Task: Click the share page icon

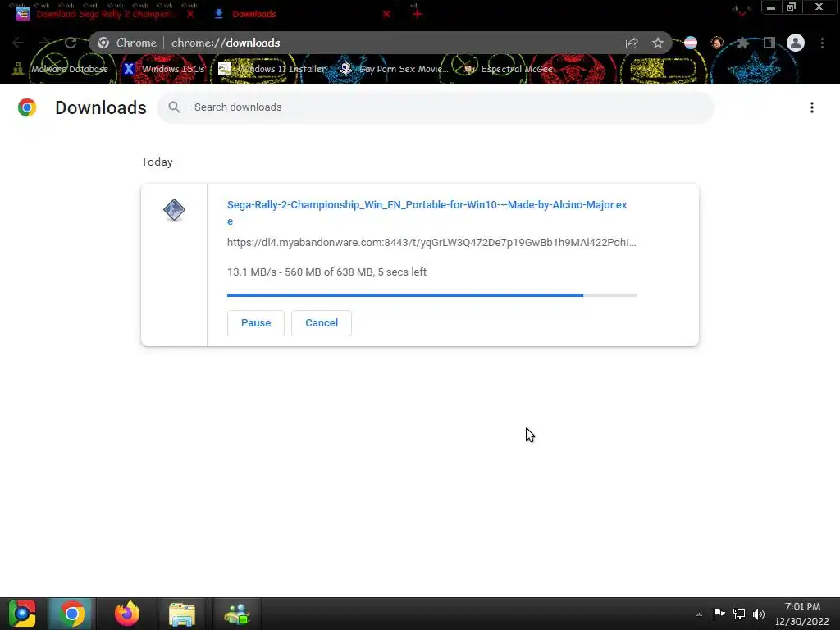Action: (632, 43)
